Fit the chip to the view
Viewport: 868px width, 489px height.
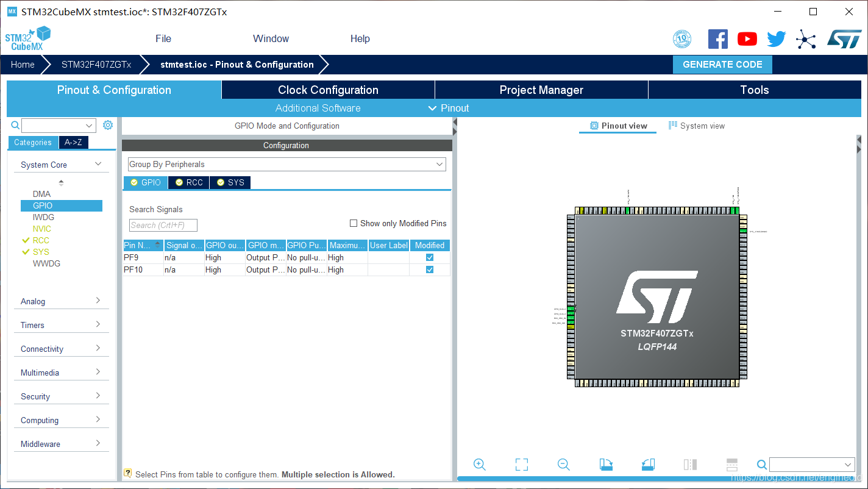pyautogui.click(x=522, y=465)
